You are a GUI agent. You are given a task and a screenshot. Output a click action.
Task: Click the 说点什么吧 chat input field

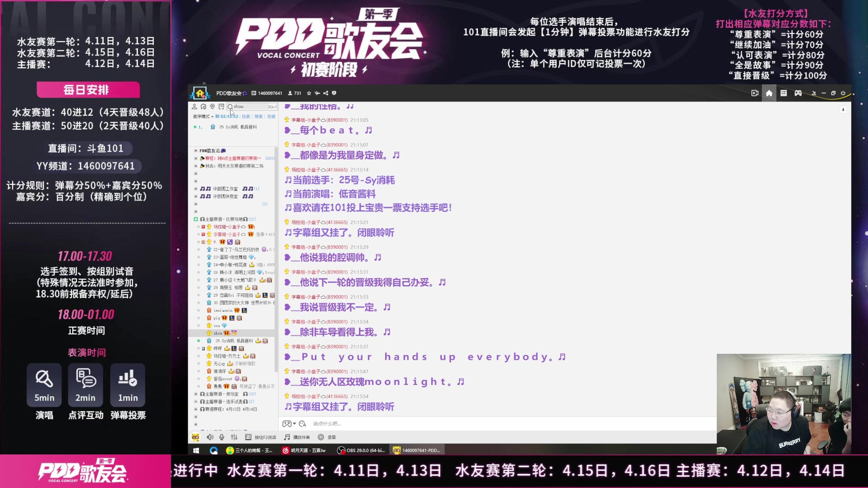[373, 424]
